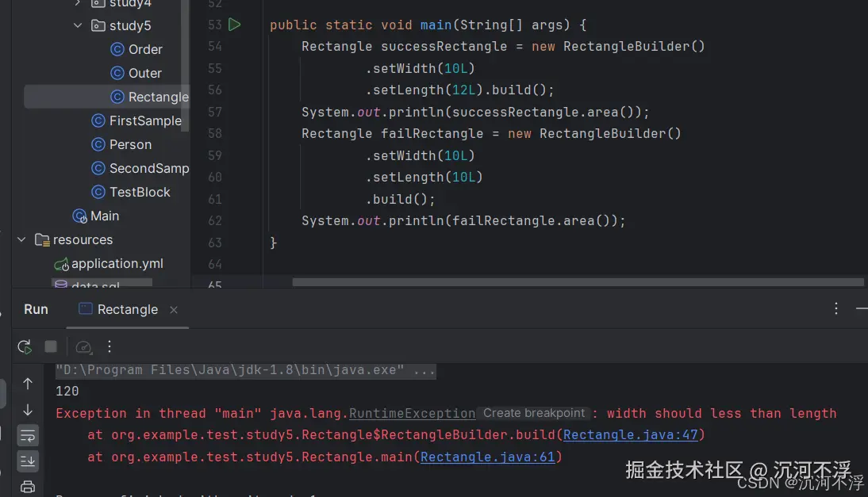The height and width of the screenshot is (497, 868).
Task: Open the Main class
Action: pyautogui.click(x=96, y=216)
